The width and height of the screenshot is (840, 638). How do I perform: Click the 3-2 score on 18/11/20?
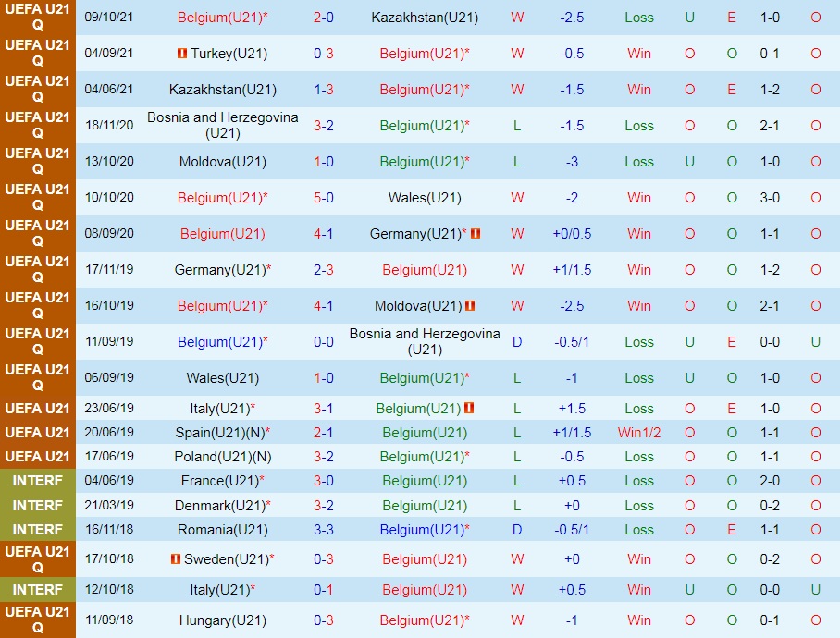pyautogui.click(x=324, y=126)
